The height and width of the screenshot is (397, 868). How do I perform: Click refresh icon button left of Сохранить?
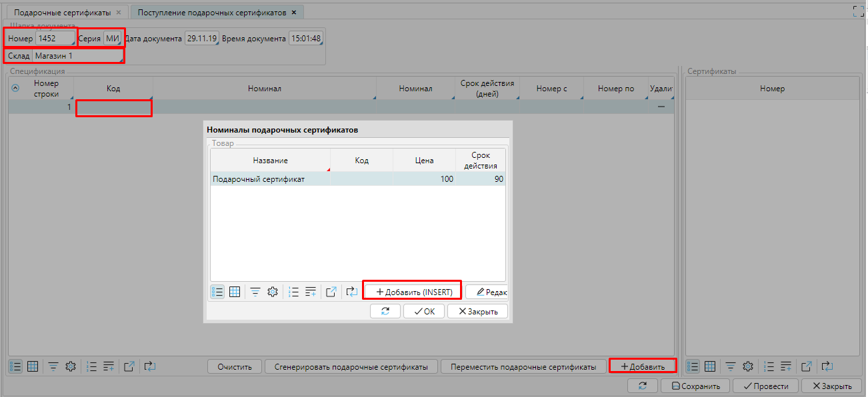point(643,386)
